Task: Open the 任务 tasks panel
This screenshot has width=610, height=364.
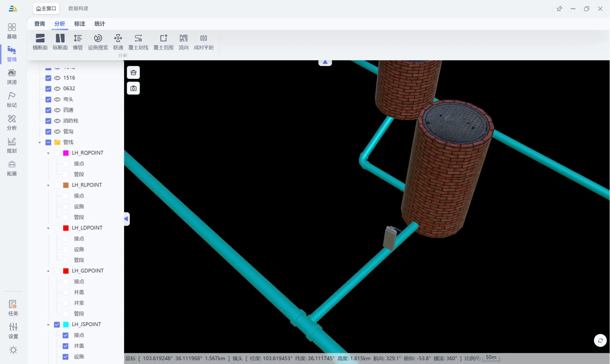Action: [13, 308]
